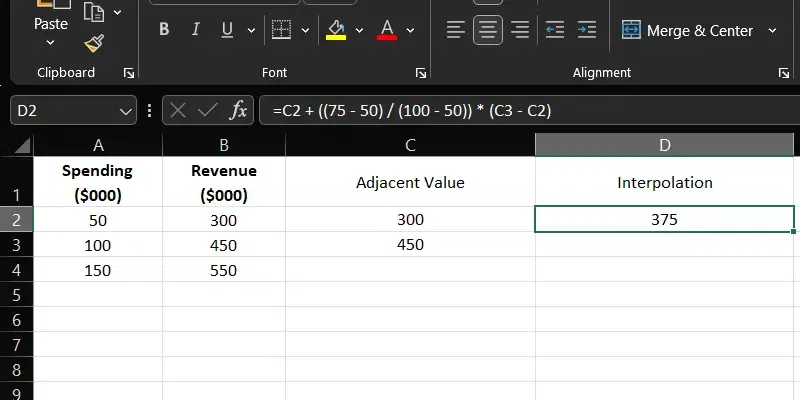
Task: Toggle Underline formatting
Action: click(227, 30)
